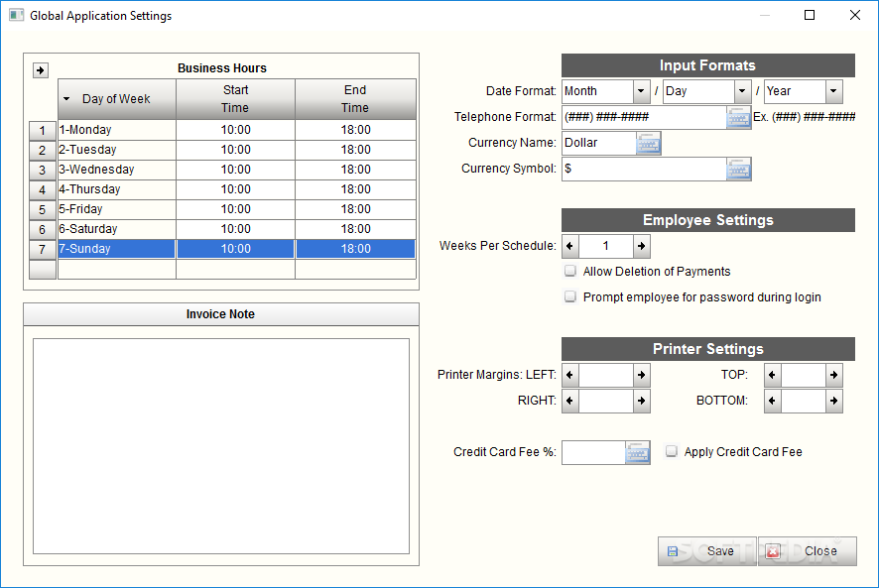
Task: Increase printer BOTTOM margin with right arrow
Action: pyautogui.click(x=834, y=401)
